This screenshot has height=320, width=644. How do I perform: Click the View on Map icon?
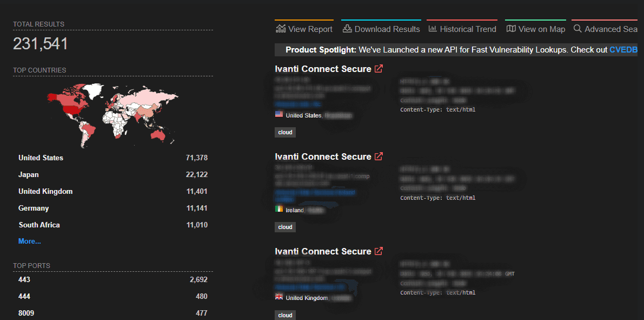pyautogui.click(x=511, y=29)
